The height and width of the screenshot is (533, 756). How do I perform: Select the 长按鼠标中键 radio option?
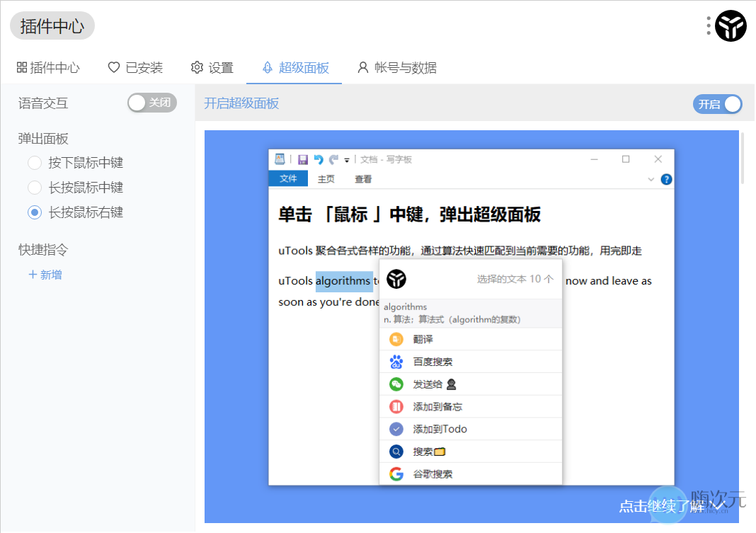pos(34,188)
